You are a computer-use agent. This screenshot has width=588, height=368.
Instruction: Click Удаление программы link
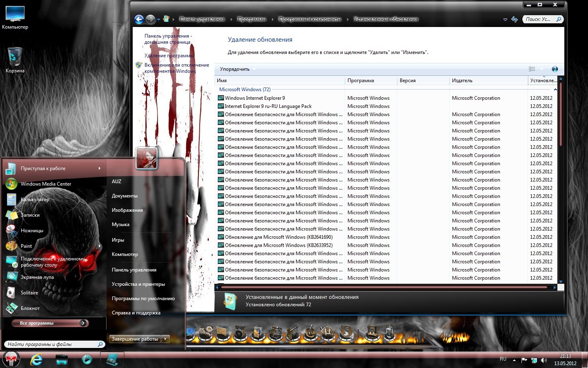[169, 56]
